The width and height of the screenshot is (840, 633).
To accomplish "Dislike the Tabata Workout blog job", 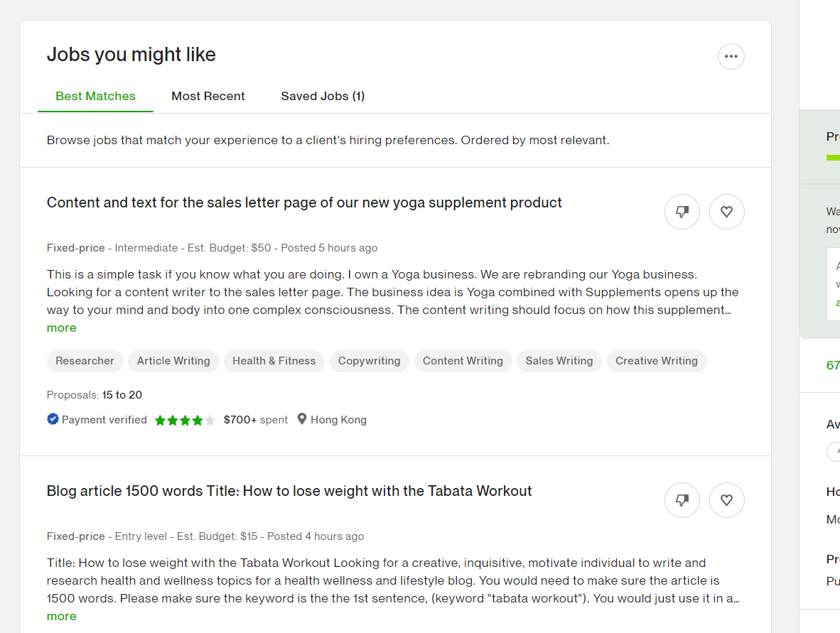I will [x=682, y=500].
